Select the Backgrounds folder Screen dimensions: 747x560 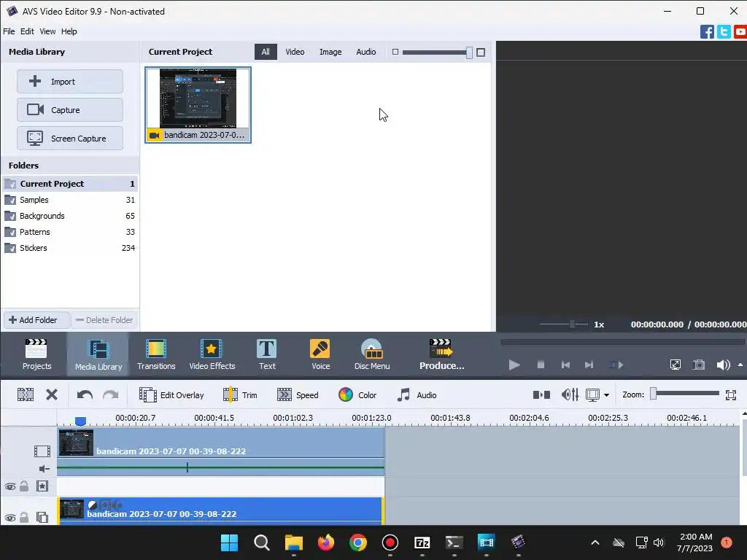click(70, 216)
